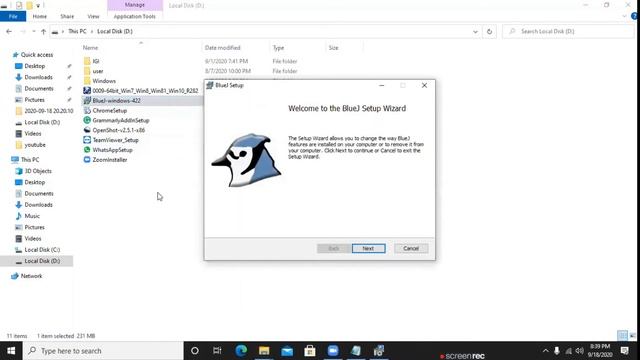Sort files by Date modified column
Screen dimensions: 640x360
[222, 48]
